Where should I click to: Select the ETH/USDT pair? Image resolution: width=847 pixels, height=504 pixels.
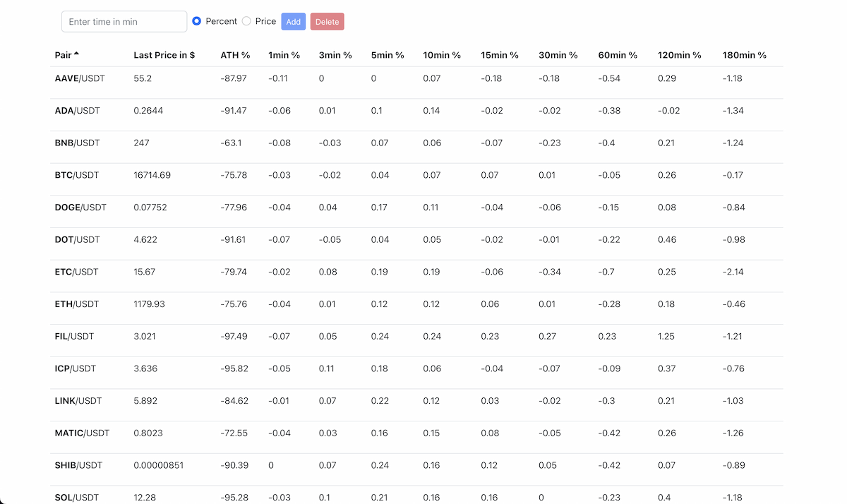[x=77, y=304]
